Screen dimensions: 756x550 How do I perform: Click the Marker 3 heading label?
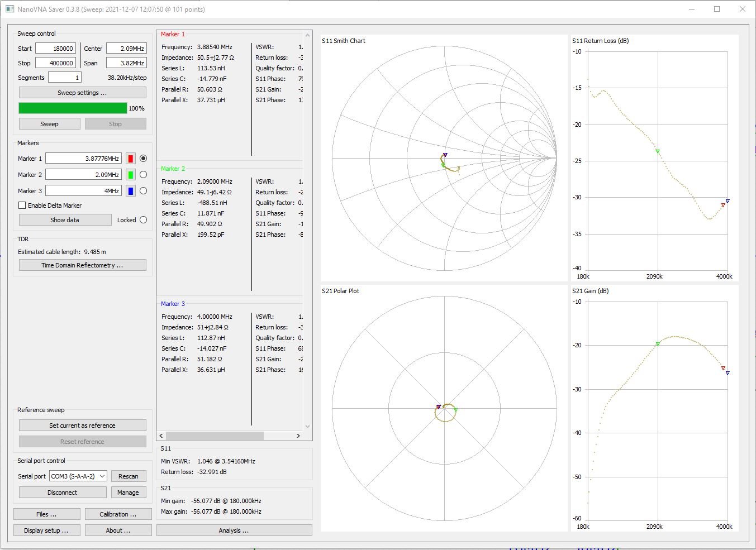173,304
